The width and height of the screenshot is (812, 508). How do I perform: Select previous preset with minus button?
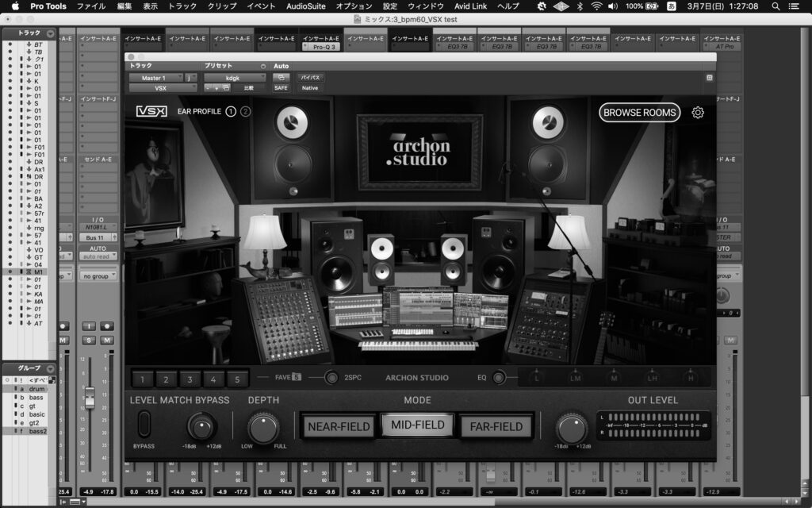click(208, 88)
